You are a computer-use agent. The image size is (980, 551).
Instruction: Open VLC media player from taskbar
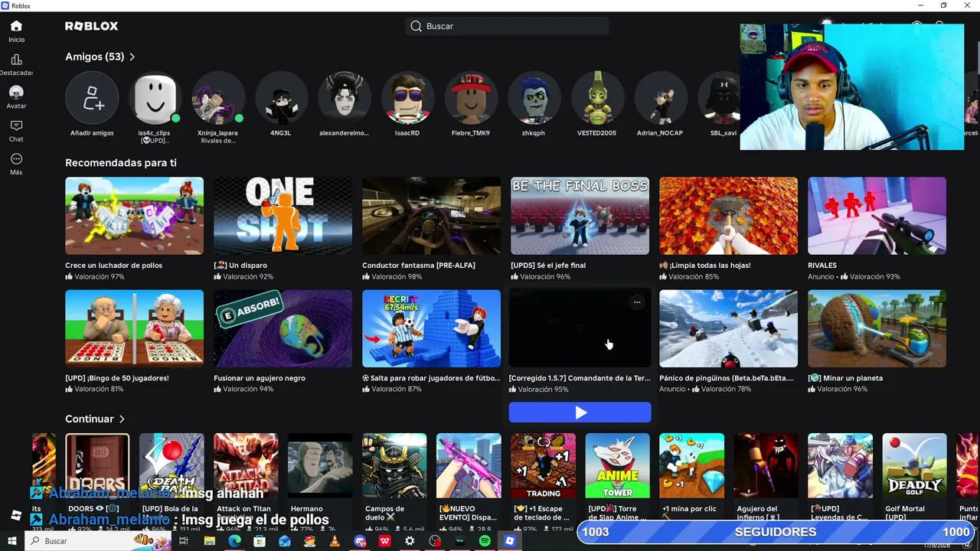(335, 541)
